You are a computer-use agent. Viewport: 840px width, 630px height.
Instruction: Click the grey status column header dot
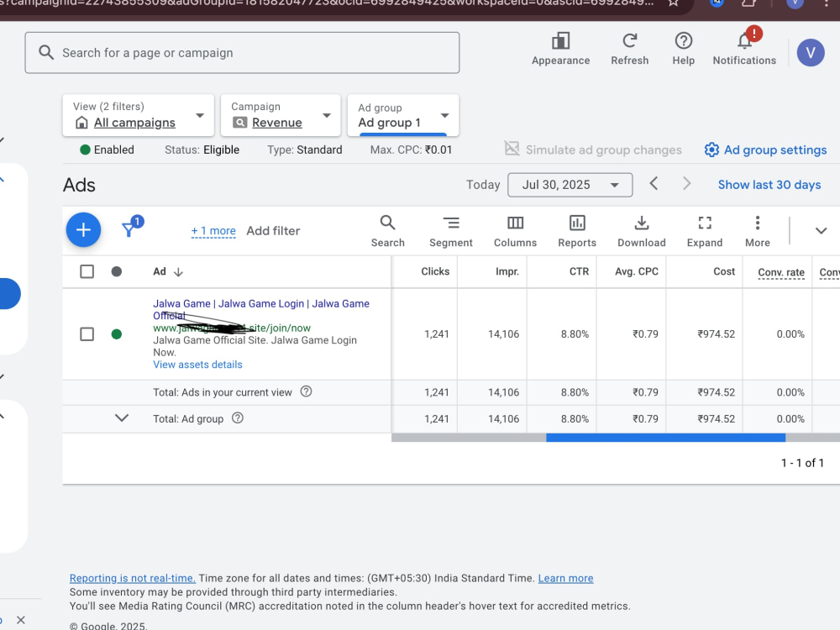[116, 271]
